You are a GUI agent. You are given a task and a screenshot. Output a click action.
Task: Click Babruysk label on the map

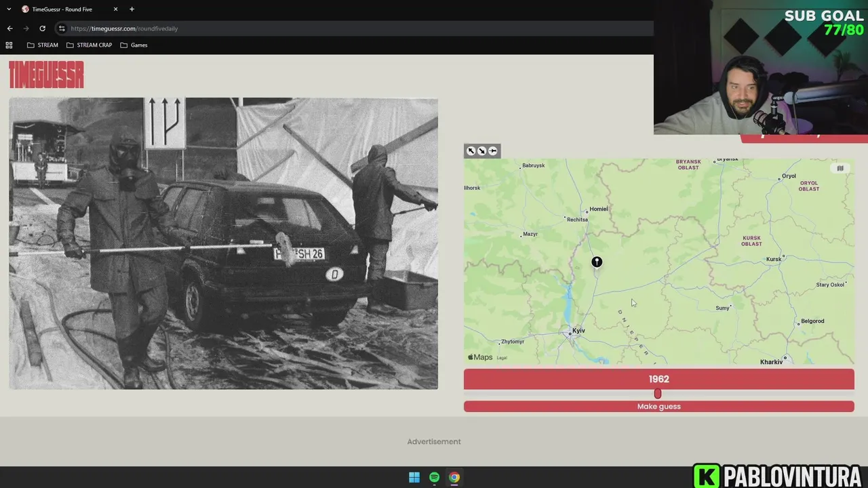click(533, 165)
